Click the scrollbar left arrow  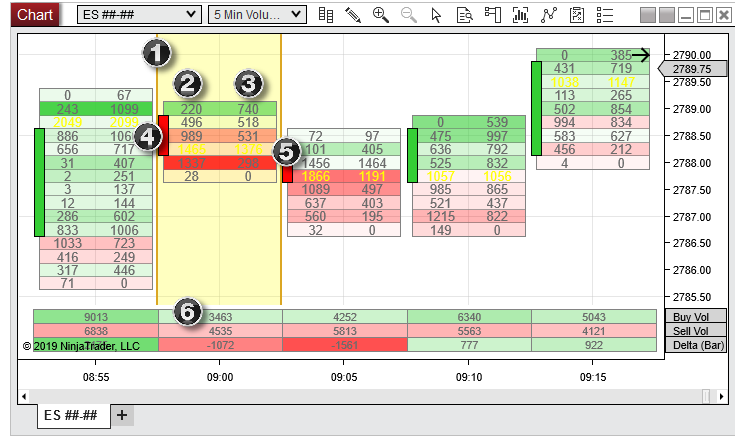point(23,396)
